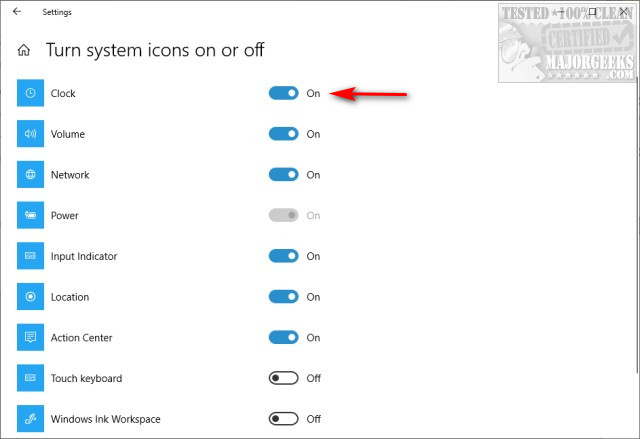Switch off the Network icon toggle
This screenshot has width=640, height=439.
pos(284,175)
